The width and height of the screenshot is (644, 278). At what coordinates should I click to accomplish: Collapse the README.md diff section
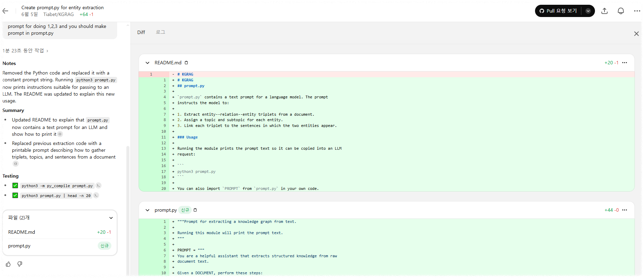[147, 63]
